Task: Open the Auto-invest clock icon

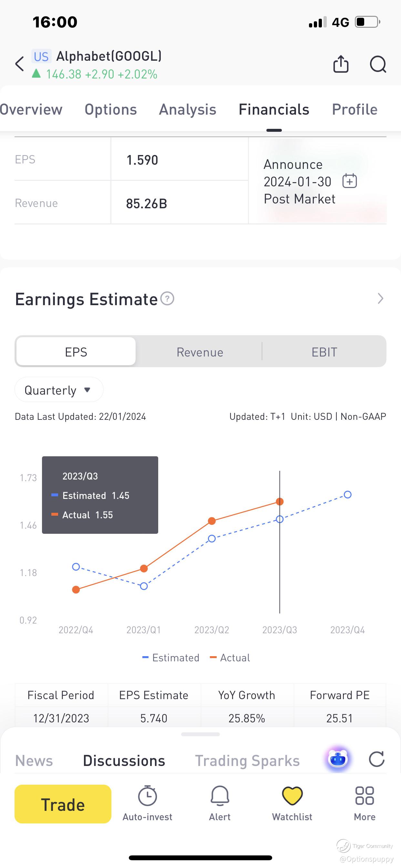Action: [x=148, y=796]
